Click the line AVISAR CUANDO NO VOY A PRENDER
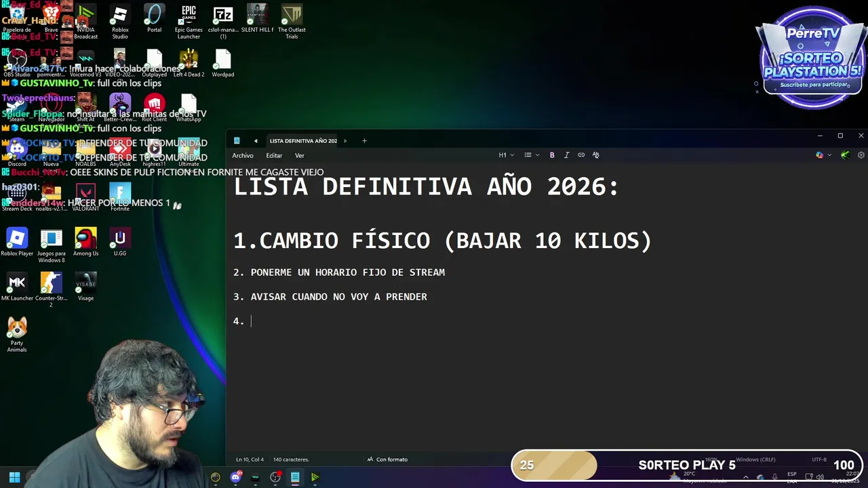Screen dimensions: 868x488 pyautogui.click(x=330, y=297)
